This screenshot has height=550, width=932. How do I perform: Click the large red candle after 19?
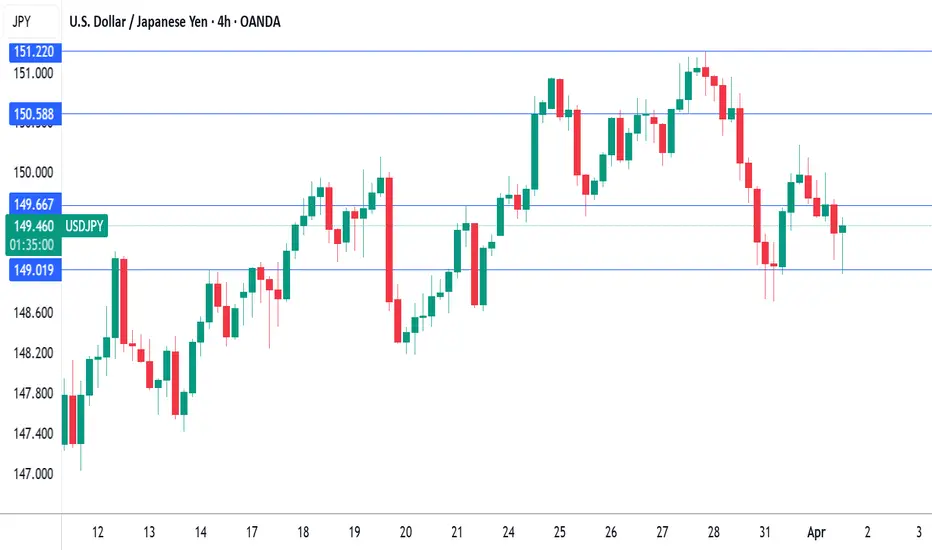(389, 239)
